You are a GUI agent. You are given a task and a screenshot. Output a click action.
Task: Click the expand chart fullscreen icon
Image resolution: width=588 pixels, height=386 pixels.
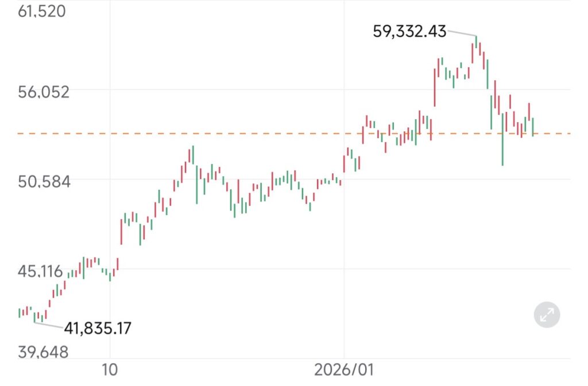[546, 314]
